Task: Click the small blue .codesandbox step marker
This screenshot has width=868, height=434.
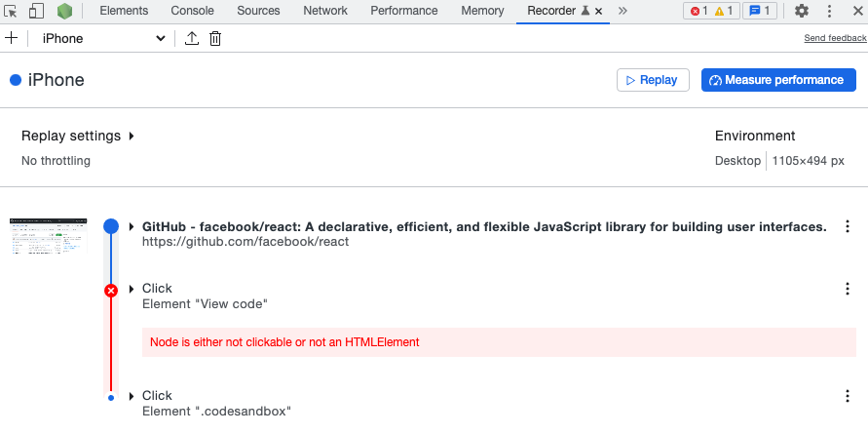Action: click(111, 397)
